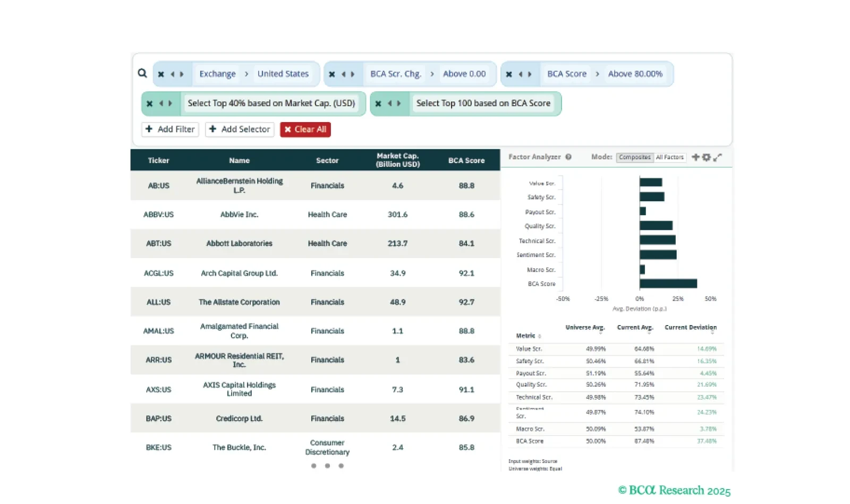Click the BCA Score bar in chart

point(668,284)
